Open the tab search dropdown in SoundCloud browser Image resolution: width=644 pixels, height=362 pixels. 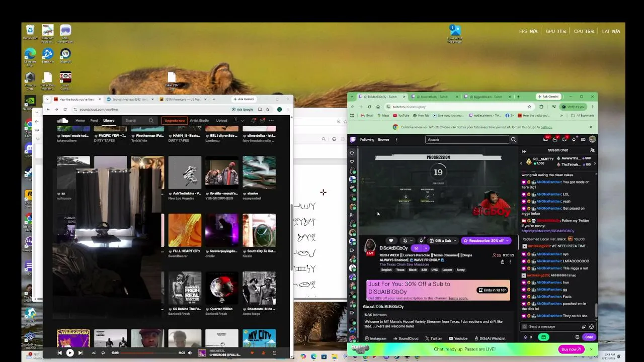[47, 99]
